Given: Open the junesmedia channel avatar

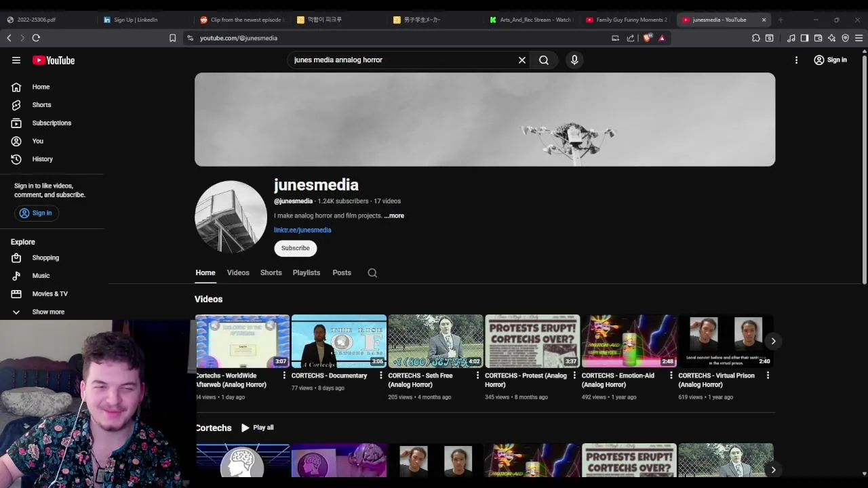Looking at the screenshot, I should pos(231,216).
